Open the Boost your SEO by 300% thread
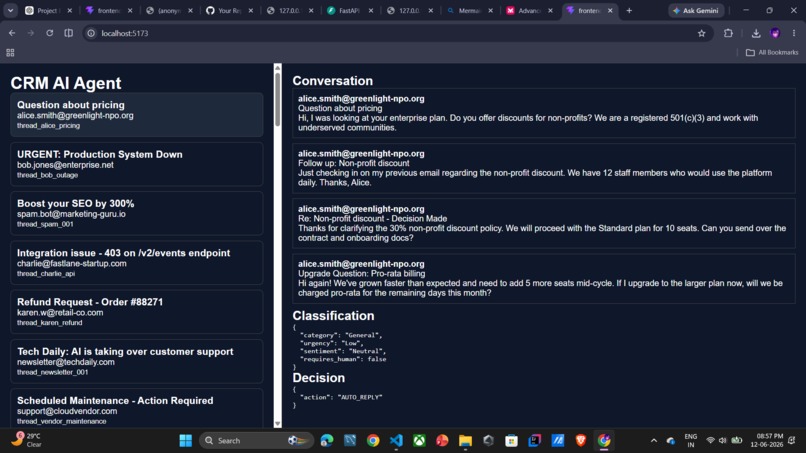Viewport: 806px width, 453px height. (137, 213)
